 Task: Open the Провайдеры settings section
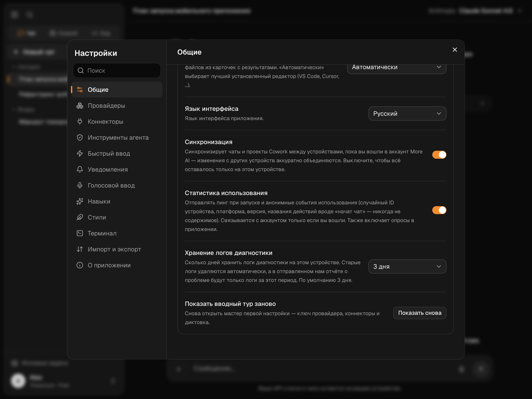tap(117, 106)
